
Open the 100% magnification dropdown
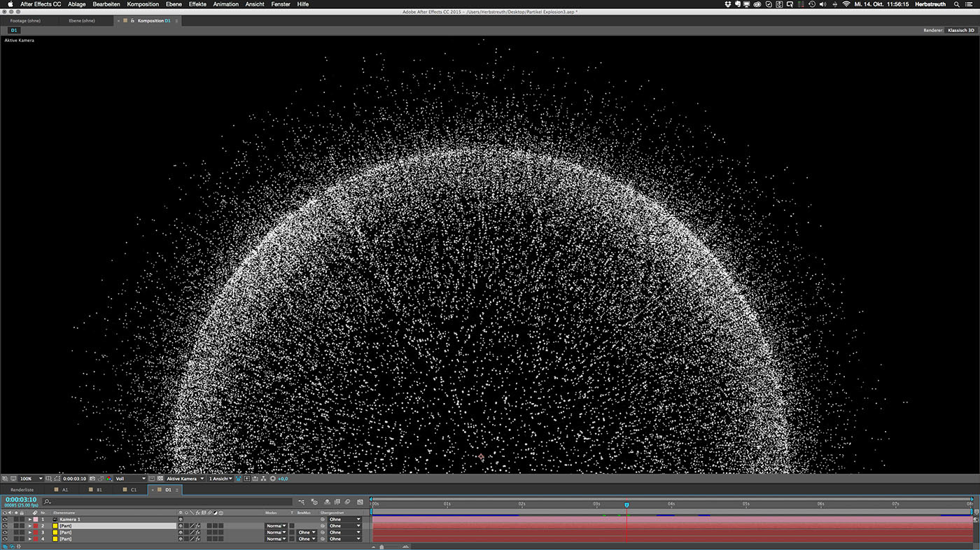click(x=31, y=479)
